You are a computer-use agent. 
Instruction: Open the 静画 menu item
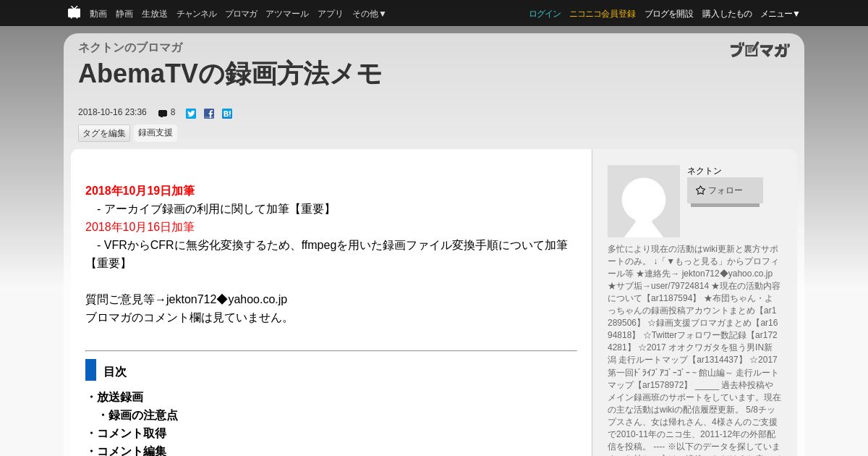point(124,14)
